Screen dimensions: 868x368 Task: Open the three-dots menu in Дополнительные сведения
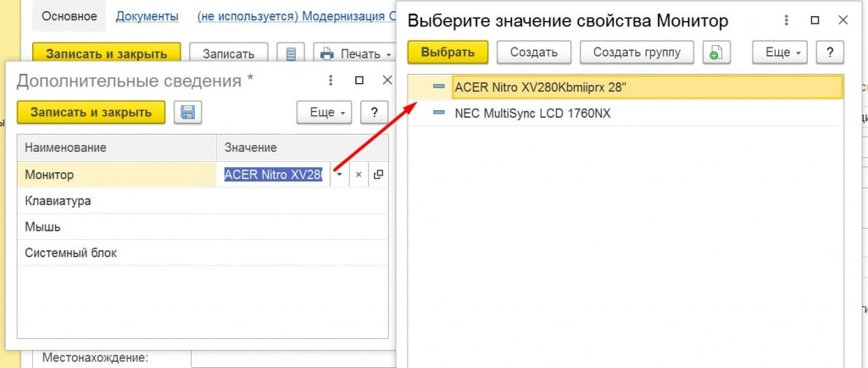[331, 80]
